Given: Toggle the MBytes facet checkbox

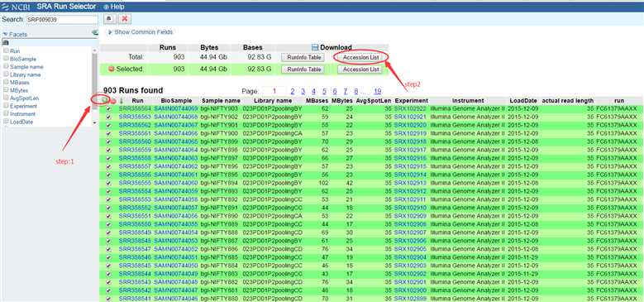Looking at the screenshot, I should point(6,89).
